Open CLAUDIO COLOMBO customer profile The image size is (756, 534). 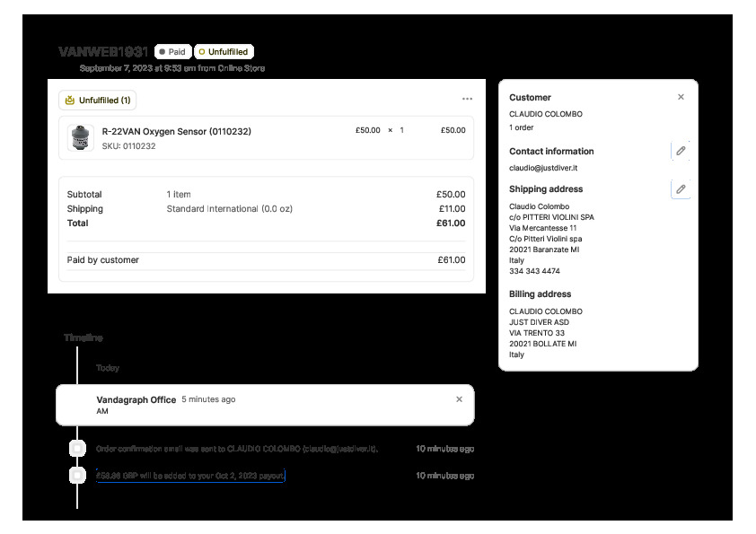tap(545, 114)
